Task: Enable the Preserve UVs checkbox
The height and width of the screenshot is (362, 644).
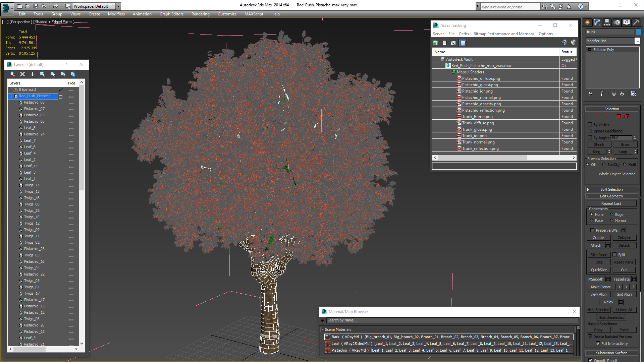Action: coord(592,230)
